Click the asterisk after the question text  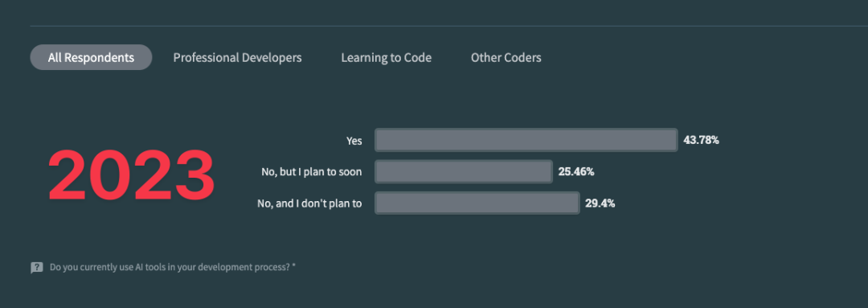click(294, 266)
